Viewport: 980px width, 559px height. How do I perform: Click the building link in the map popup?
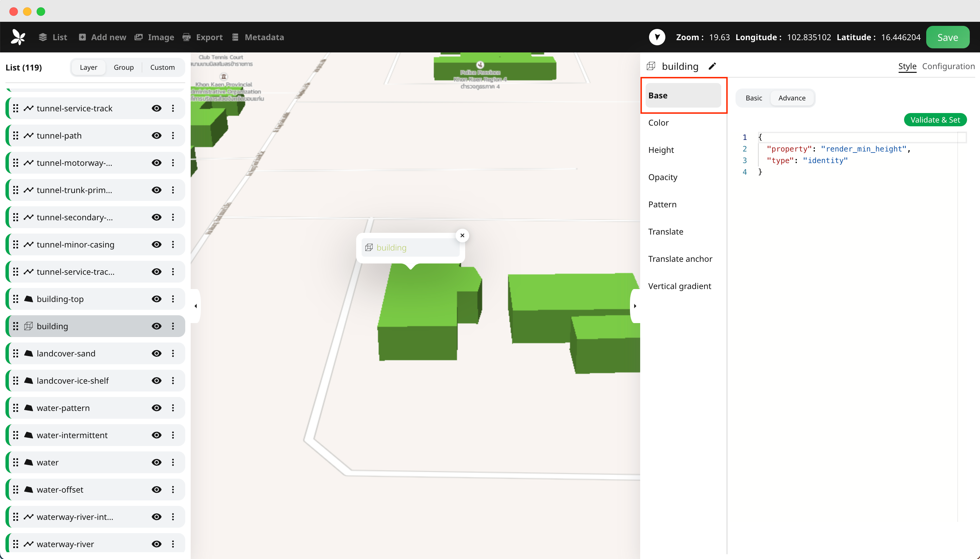tap(391, 248)
